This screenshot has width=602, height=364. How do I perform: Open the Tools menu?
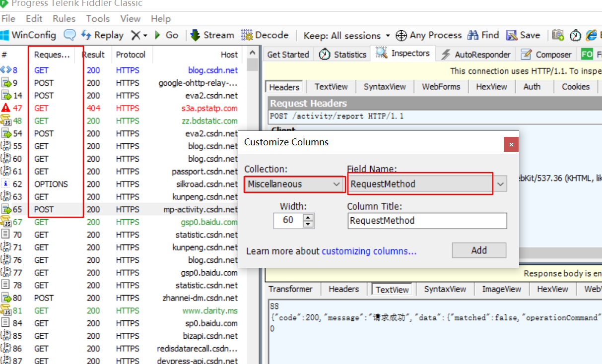coord(98,18)
